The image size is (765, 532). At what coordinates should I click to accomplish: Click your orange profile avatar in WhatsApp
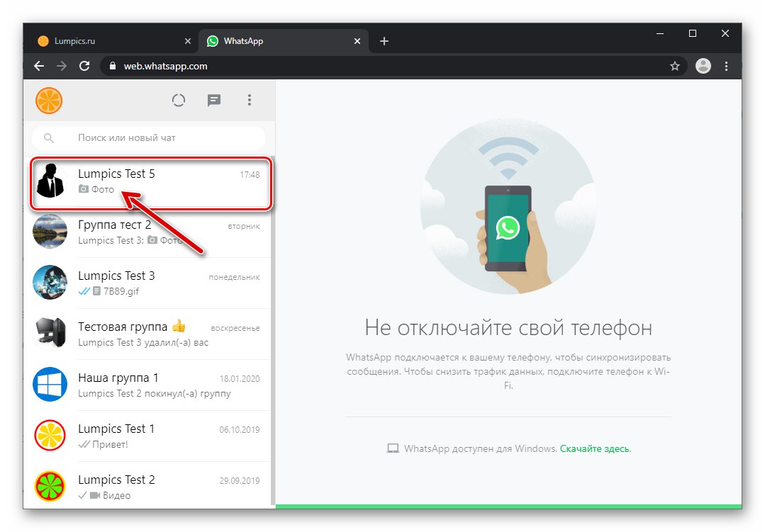tap(48, 100)
